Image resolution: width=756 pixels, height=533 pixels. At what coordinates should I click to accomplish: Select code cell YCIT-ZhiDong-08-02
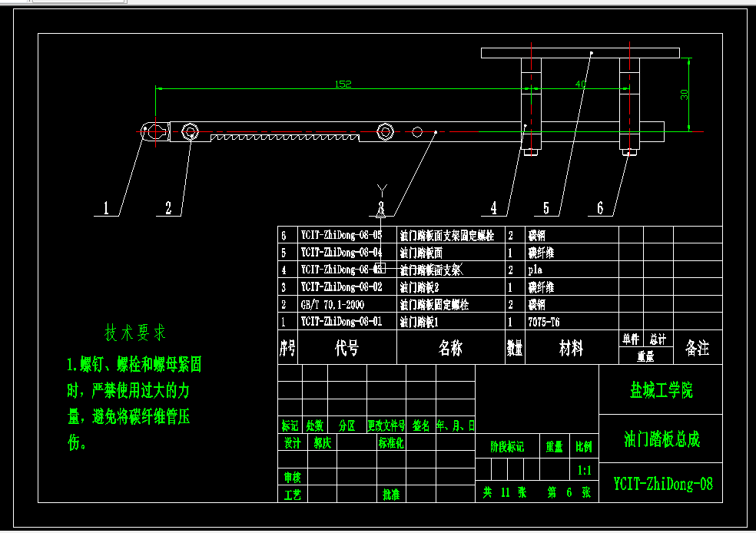tap(341, 286)
